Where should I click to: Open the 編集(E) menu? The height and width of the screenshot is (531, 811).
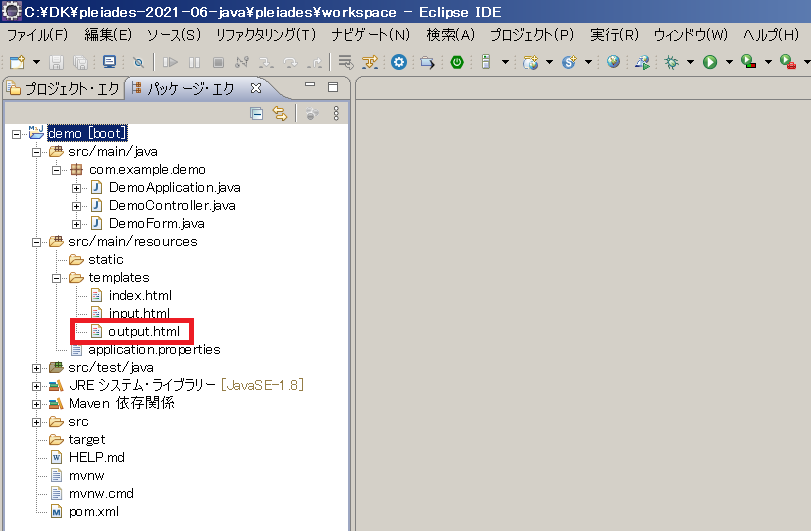tap(108, 35)
